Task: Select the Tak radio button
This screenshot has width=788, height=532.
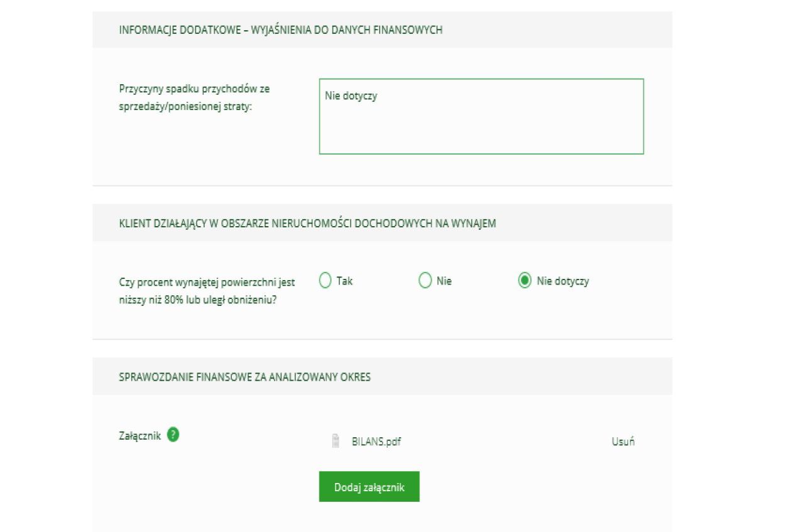Action: pyautogui.click(x=325, y=281)
